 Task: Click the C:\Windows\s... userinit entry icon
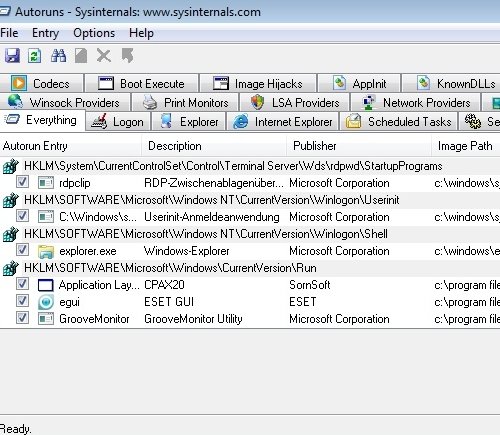46,217
